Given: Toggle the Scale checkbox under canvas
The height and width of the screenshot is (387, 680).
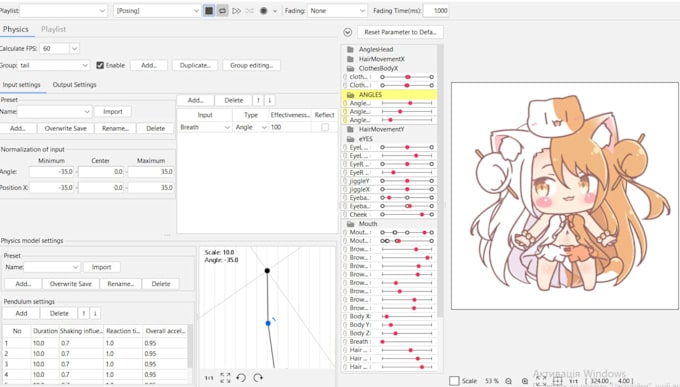Looking at the screenshot, I should coord(454,380).
